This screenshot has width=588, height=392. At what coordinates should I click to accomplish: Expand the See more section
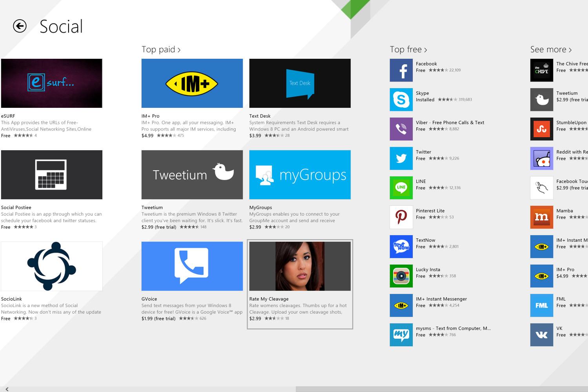pyautogui.click(x=551, y=49)
